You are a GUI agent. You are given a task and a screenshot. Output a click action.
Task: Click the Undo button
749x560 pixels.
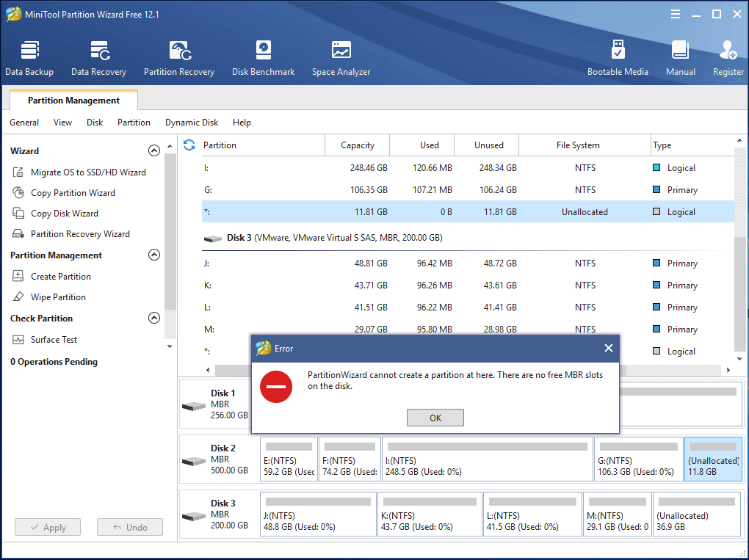point(129,527)
